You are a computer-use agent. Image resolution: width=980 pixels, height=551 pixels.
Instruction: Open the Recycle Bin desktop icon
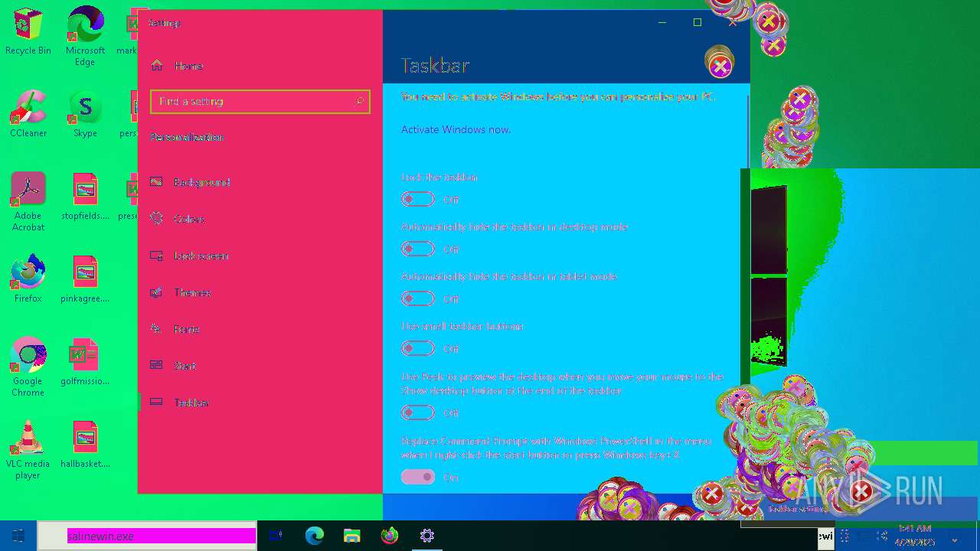click(28, 31)
